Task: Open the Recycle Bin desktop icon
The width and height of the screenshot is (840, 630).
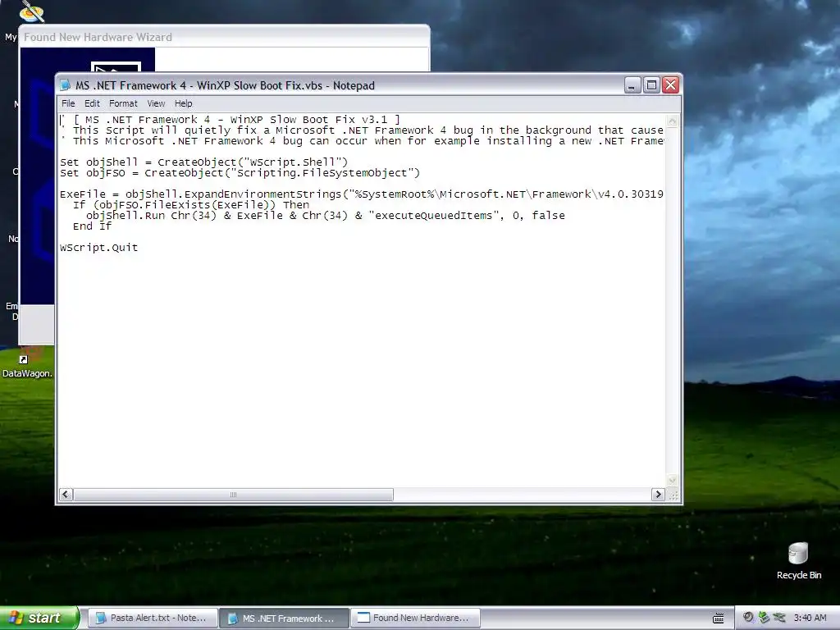Action: click(798, 561)
